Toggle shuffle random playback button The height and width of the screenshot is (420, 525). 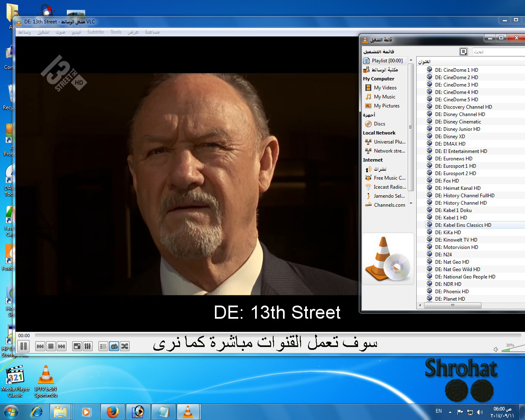click(125, 346)
